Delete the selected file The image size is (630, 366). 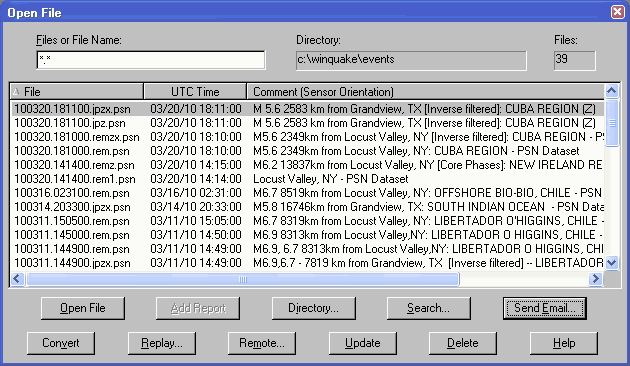tap(462, 343)
